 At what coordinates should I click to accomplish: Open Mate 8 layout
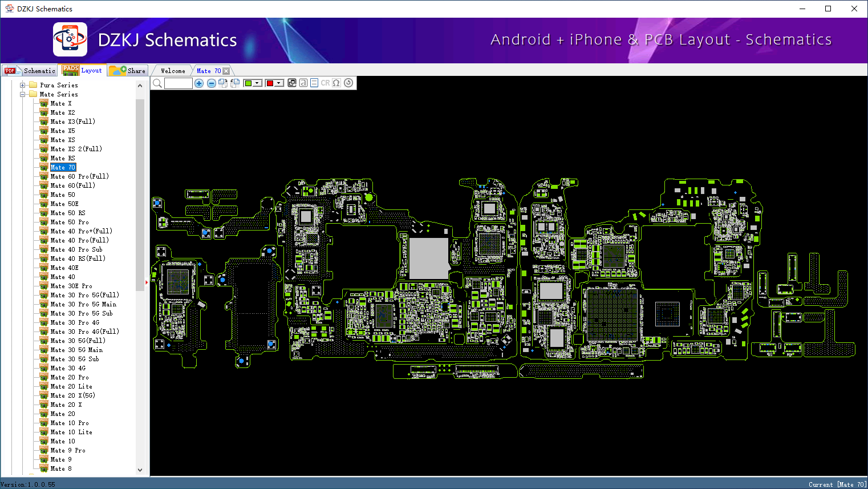click(61, 468)
